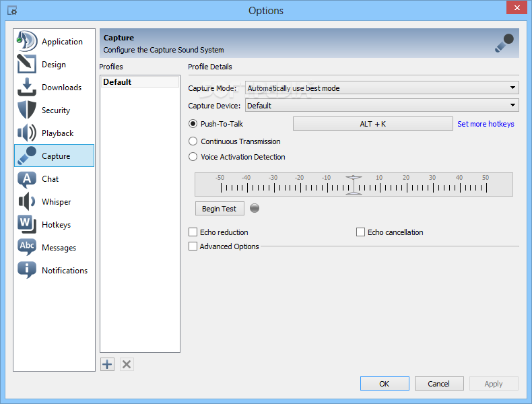Image resolution: width=532 pixels, height=404 pixels.
Task: Click the Messages Abc bubble icon
Action: (27, 247)
